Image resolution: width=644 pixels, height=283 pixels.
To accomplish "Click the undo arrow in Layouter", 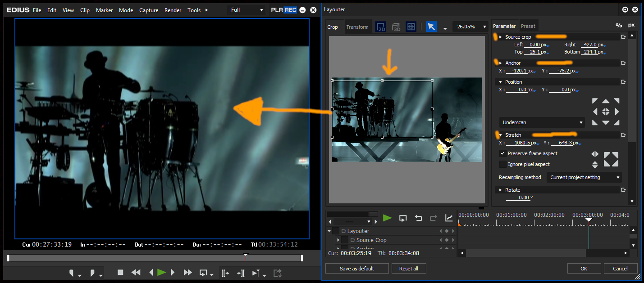I will point(418,218).
